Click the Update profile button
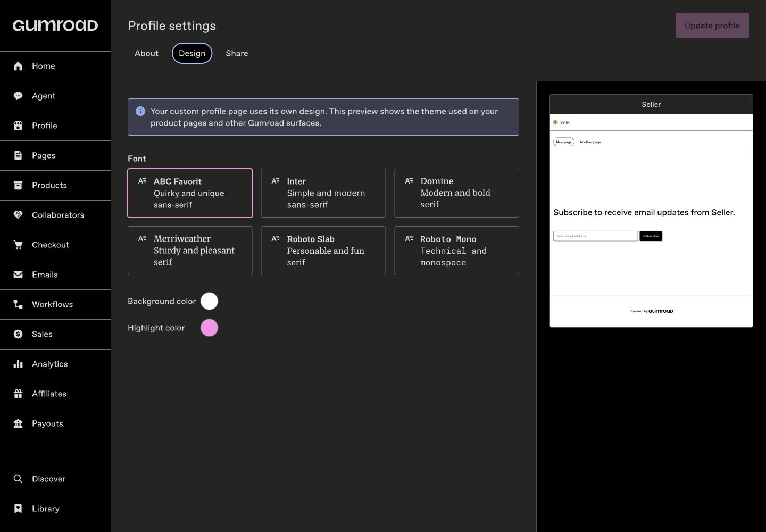 click(x=712, y=26)
